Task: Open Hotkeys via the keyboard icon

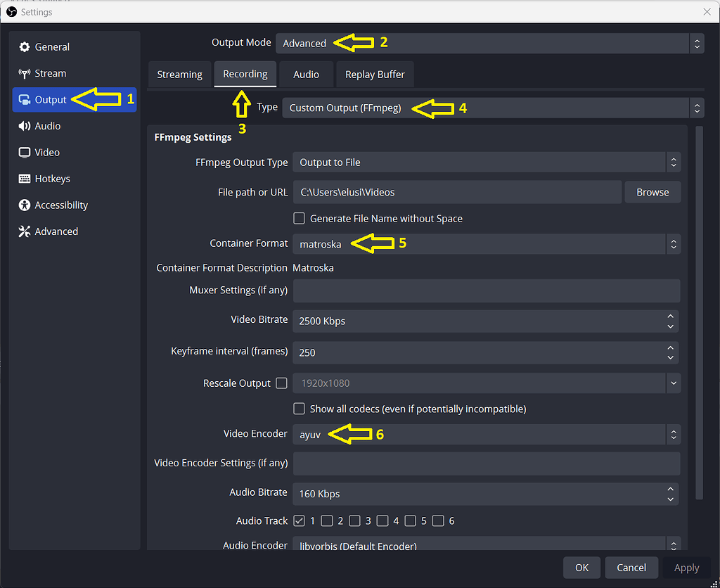Action: click(x=25, y=179)
